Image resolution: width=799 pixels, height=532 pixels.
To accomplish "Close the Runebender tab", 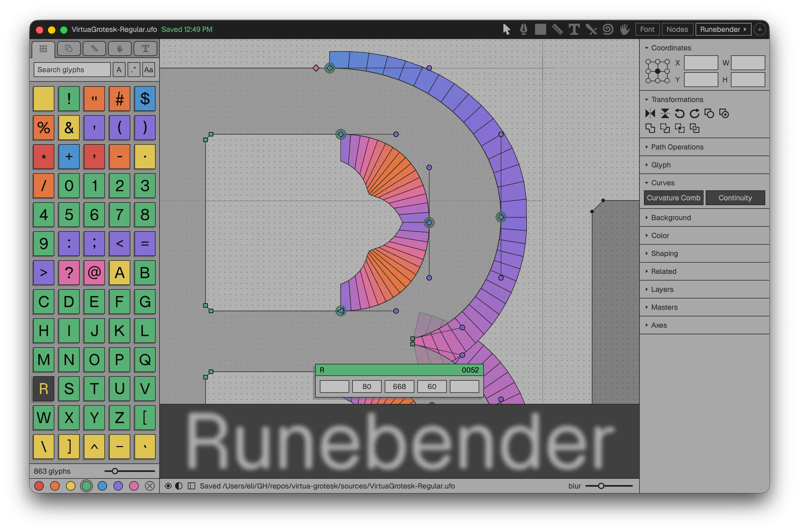I will click(745, 30).
